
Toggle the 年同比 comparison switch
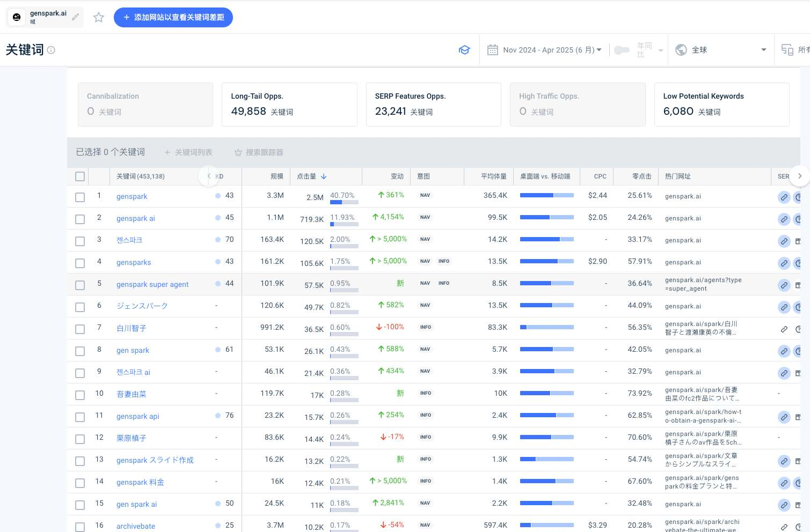(x=621, y=50)
